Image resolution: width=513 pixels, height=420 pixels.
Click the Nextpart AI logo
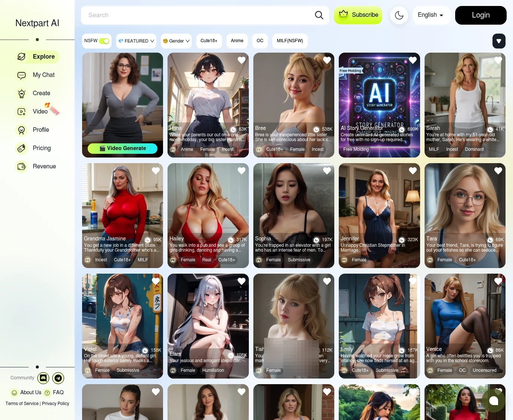[x=37, y=23]
